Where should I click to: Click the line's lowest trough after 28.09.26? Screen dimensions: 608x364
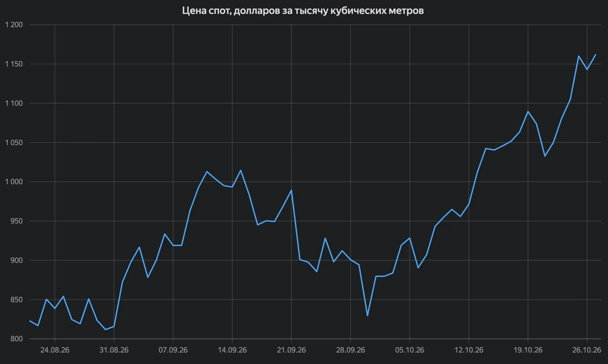pyautogui.click(x=367, y=316)
